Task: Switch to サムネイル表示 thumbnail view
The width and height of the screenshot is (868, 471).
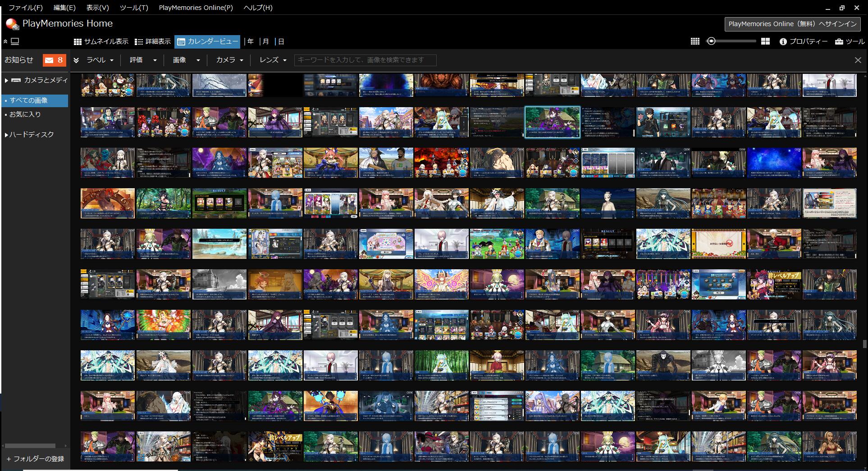Action: point(101,41)
